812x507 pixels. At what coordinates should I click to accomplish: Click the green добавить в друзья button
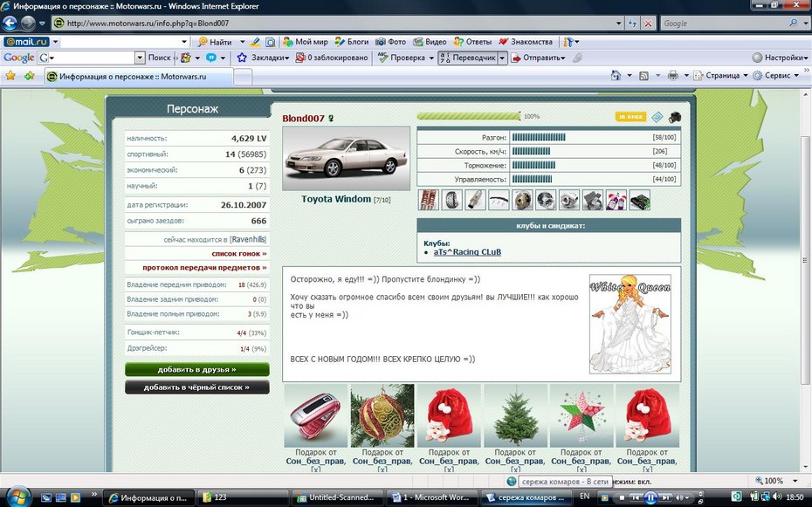196,370
